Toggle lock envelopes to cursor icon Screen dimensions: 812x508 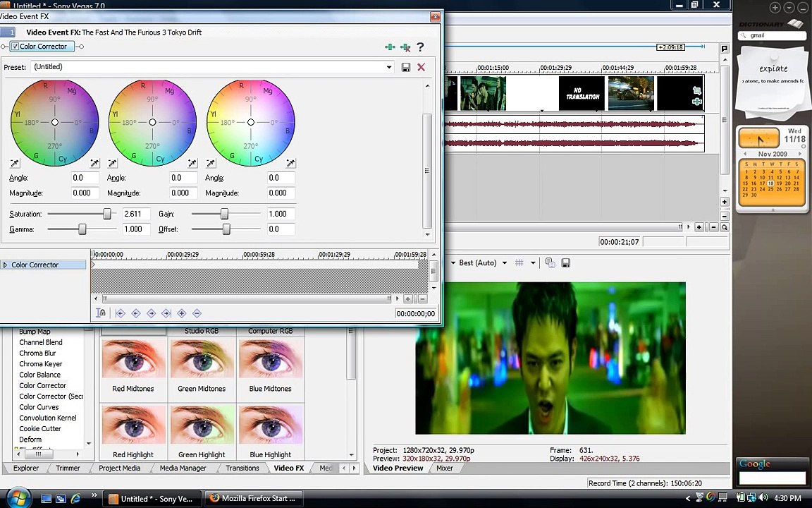coord(101,313)
